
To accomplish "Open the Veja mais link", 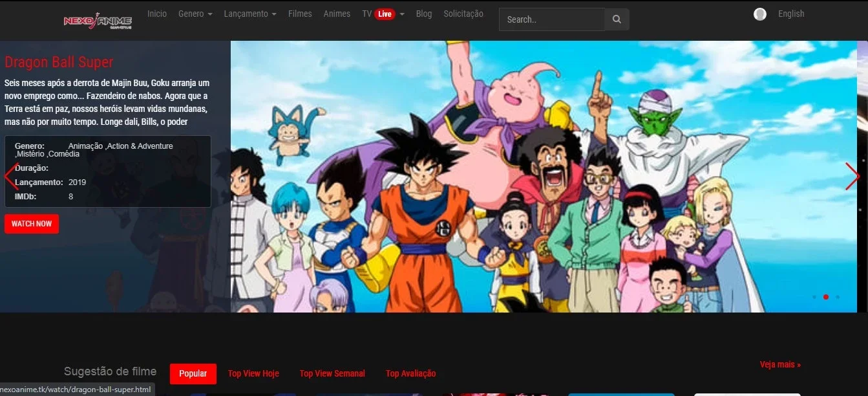I will [780, 364].
